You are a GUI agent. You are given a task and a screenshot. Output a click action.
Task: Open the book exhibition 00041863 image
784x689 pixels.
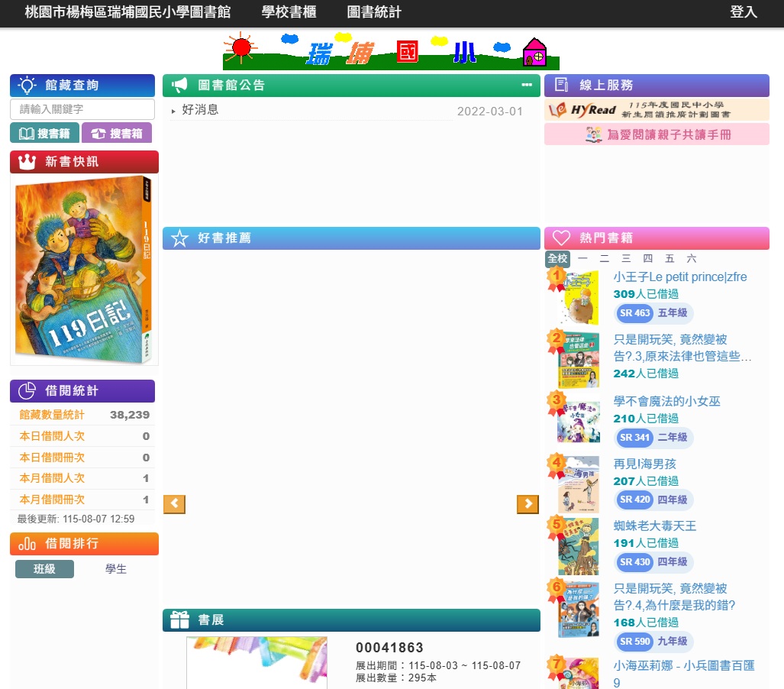[256, 662]
